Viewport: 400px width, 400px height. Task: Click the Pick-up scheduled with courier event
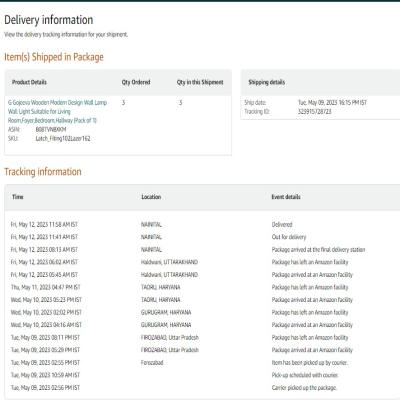(305, 375)
